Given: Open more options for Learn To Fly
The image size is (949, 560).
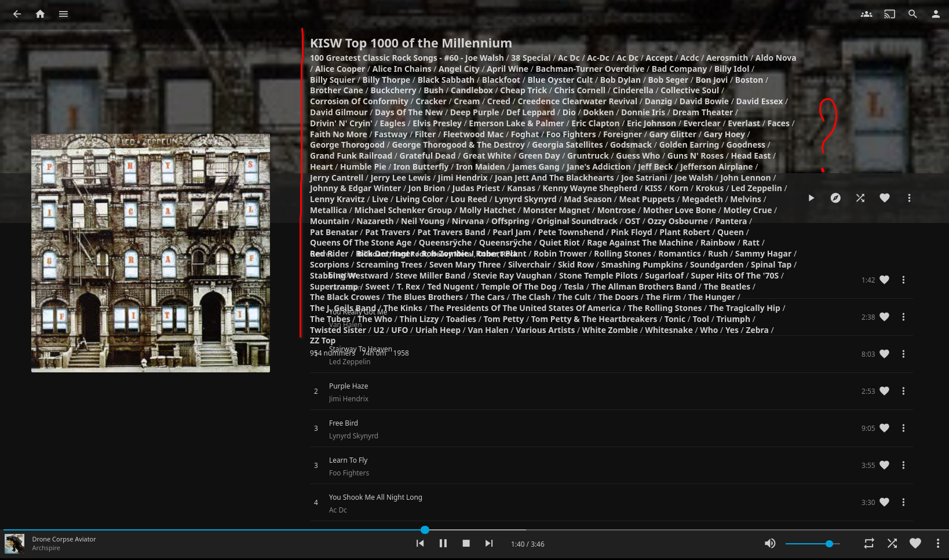Looking at the screenshot, I should 903,466.
